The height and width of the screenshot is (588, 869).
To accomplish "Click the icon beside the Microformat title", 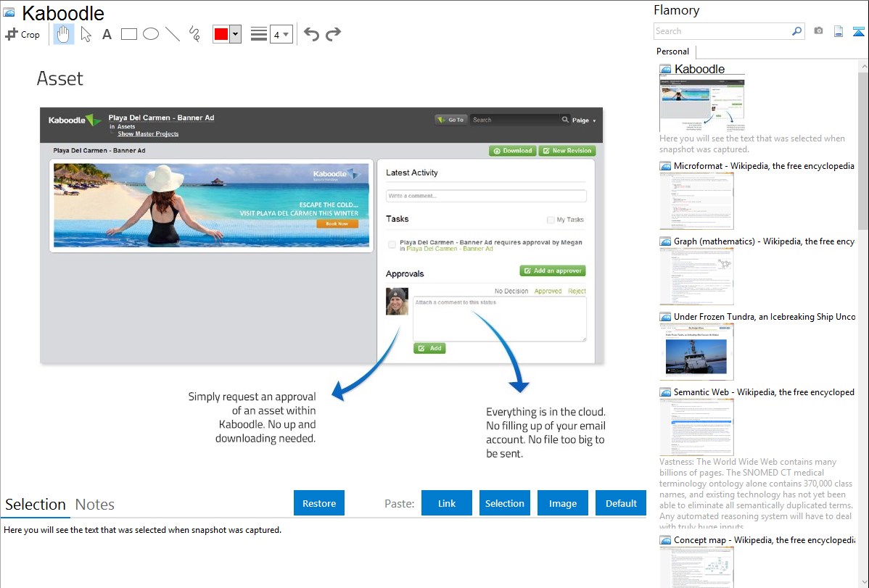I will 665,166.
